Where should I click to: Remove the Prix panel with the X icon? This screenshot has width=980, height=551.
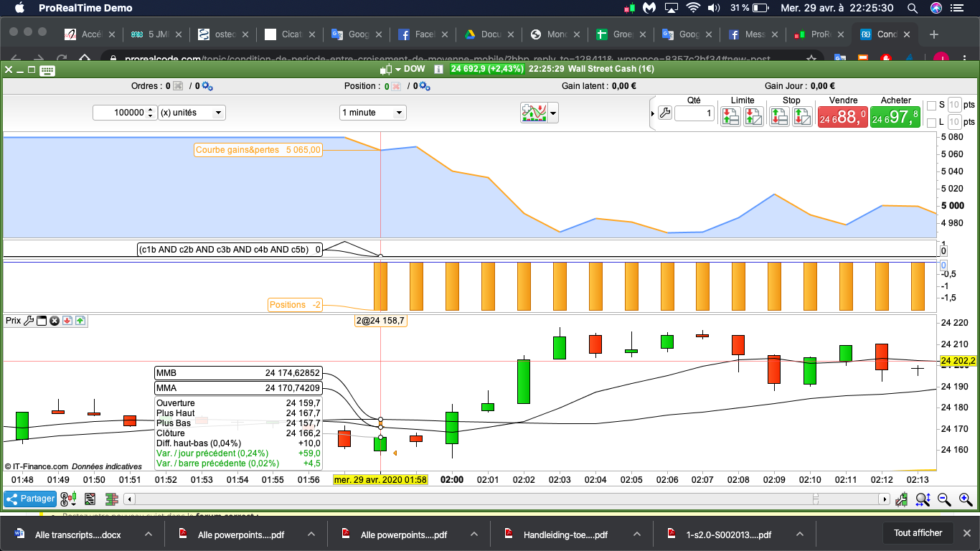55,321
